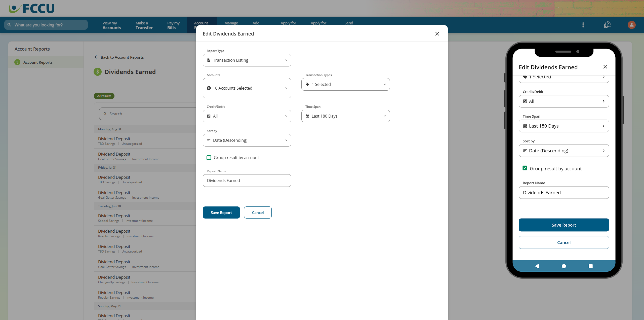
Task: Open Last 180 Days selector on phone
Action: click(564, 126)
